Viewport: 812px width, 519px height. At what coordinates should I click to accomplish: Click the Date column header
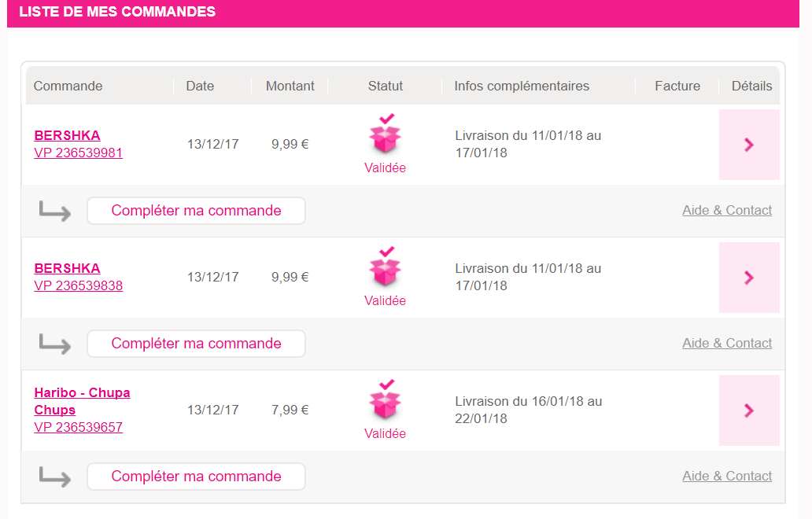click(200, 86)
